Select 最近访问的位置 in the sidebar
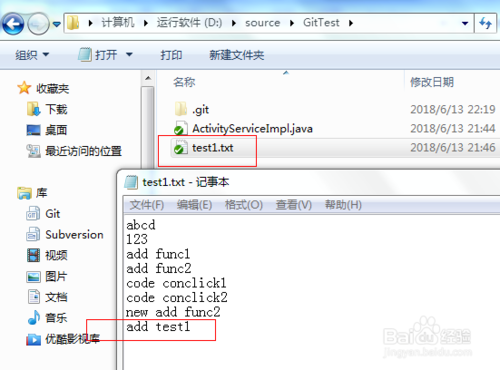The width and height of the screenshot is (500, 370). point(74,151)
